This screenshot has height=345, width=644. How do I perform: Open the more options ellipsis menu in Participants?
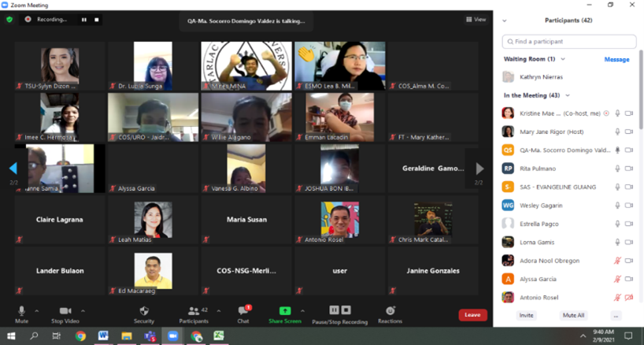[616, 315]
